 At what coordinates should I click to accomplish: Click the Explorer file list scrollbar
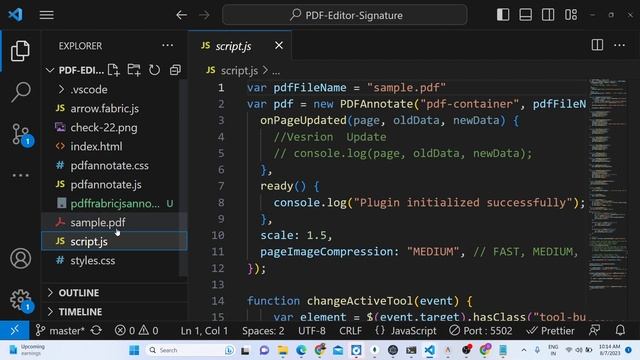(x=183, y=178)
